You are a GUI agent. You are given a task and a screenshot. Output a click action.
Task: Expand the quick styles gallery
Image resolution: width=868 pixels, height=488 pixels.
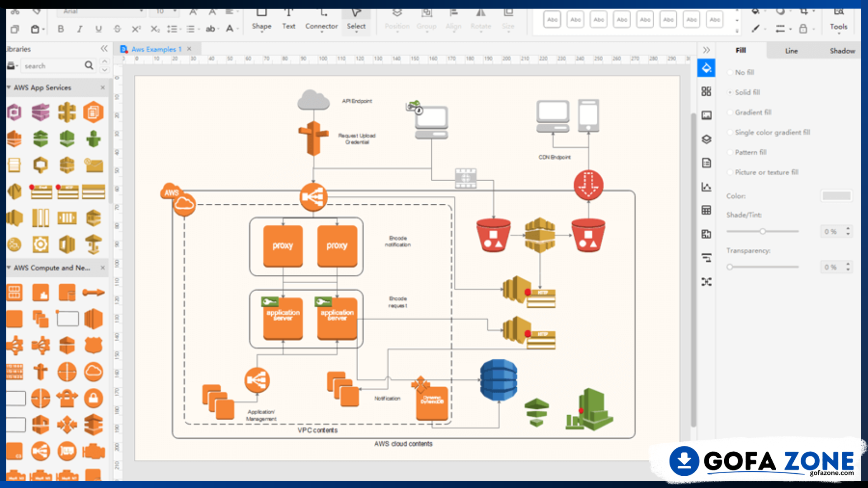click(x=737, y=31)
